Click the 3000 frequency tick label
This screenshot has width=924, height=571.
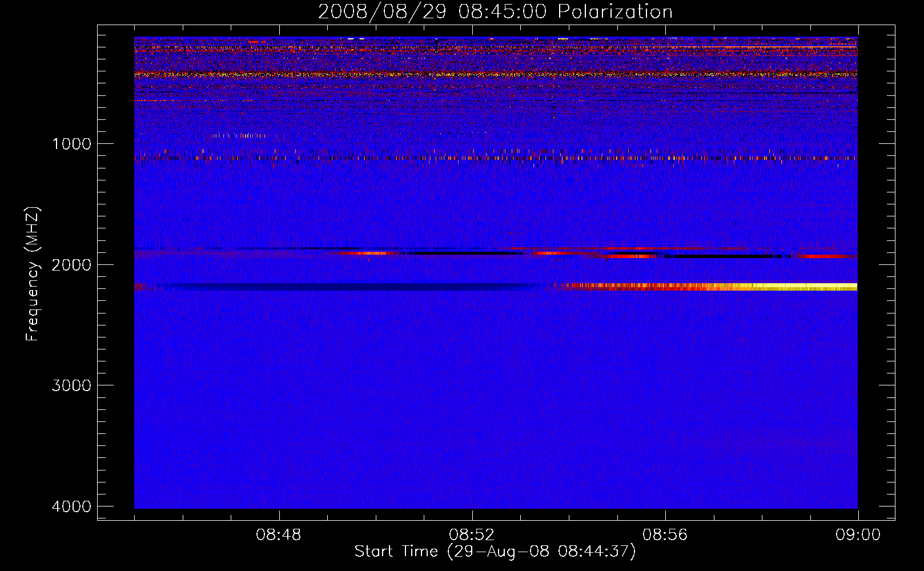click(71, 385)
